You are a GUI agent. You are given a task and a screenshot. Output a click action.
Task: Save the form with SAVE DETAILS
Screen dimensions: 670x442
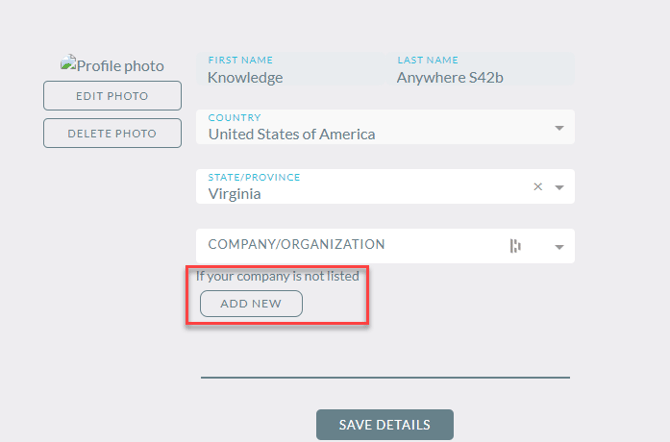coord(385,424)
